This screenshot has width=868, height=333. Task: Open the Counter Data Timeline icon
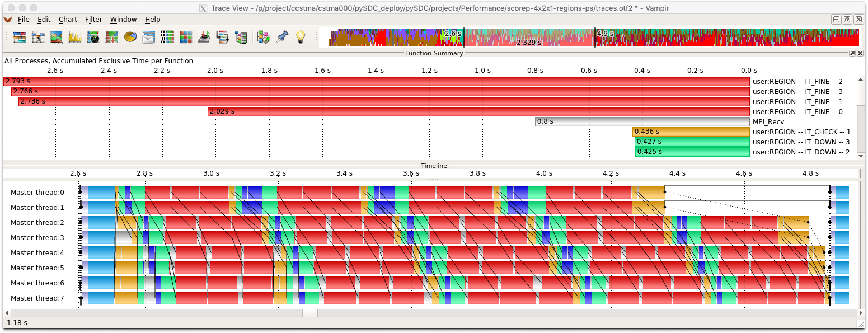pos(75,37)
